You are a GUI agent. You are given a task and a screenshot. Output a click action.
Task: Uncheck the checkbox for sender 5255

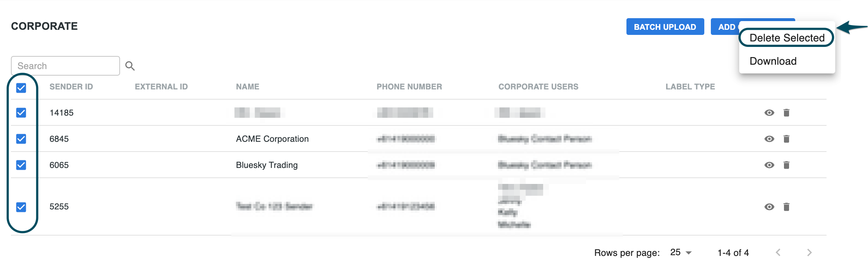[x=21, y=207]
